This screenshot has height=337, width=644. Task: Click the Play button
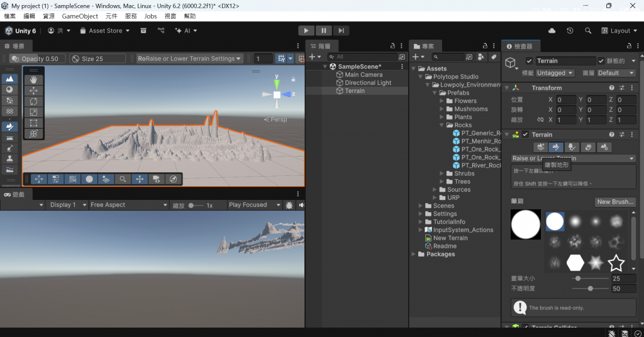(x=306, y=30)
